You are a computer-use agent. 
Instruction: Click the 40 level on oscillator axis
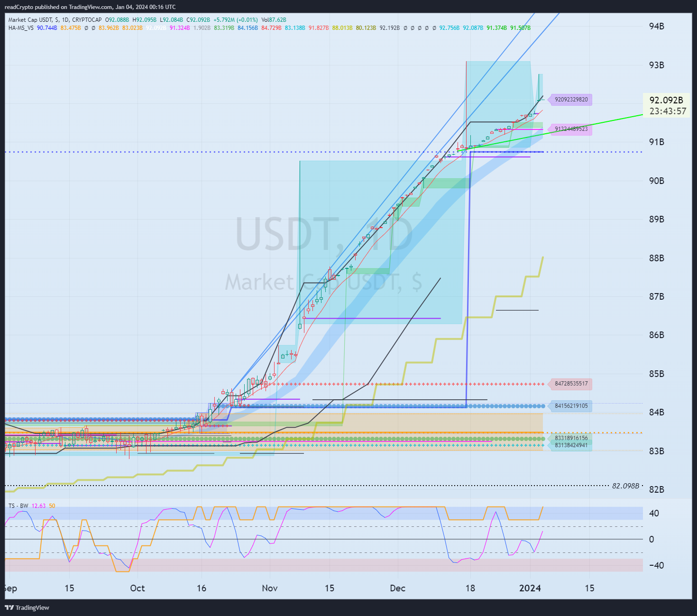[x=654, y=513]
